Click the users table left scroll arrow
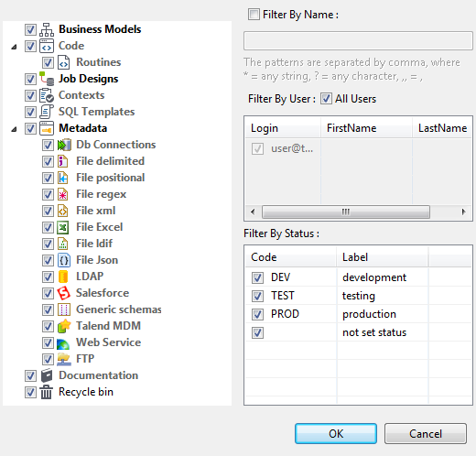 tap(253, 212)
